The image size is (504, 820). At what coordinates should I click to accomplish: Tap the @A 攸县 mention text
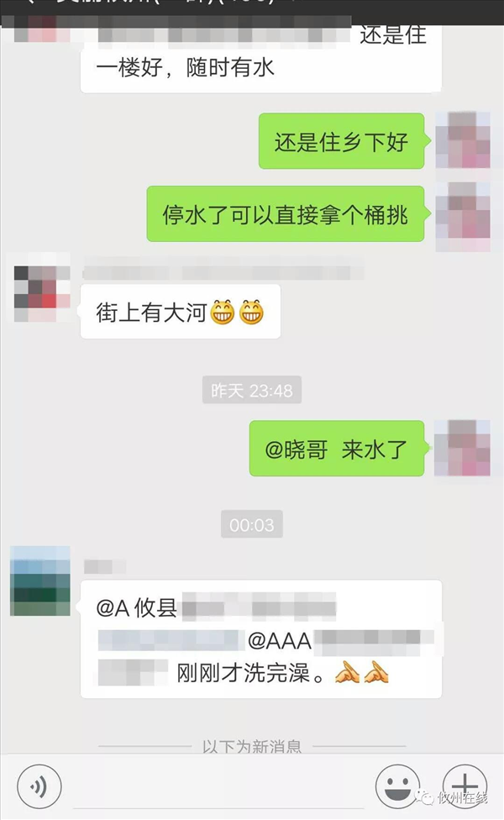click(136, 607)
